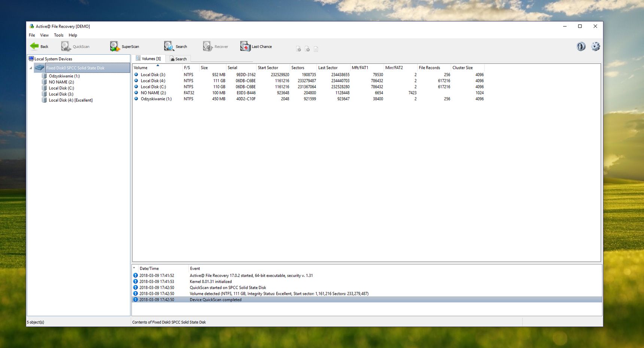Click the '5 object(s)' status bar text
Image resolution: width=644 pixels, height=348 pixels.
36,322
